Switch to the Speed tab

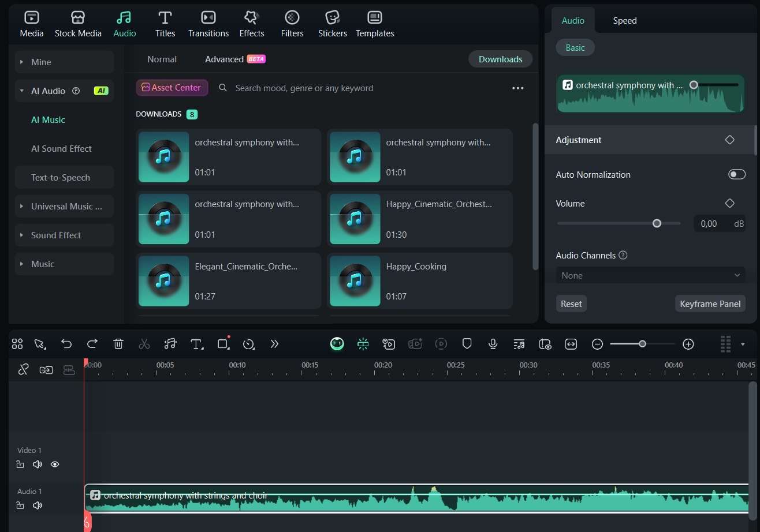[625, 20]
